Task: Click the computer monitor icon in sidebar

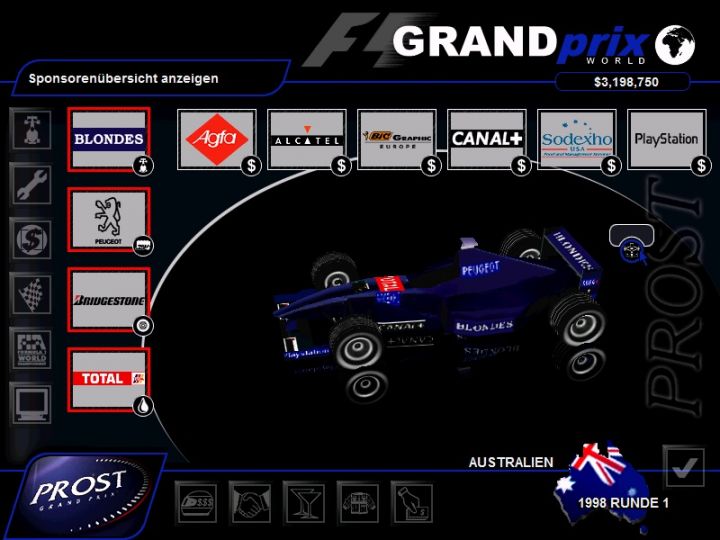Action: 30,404
